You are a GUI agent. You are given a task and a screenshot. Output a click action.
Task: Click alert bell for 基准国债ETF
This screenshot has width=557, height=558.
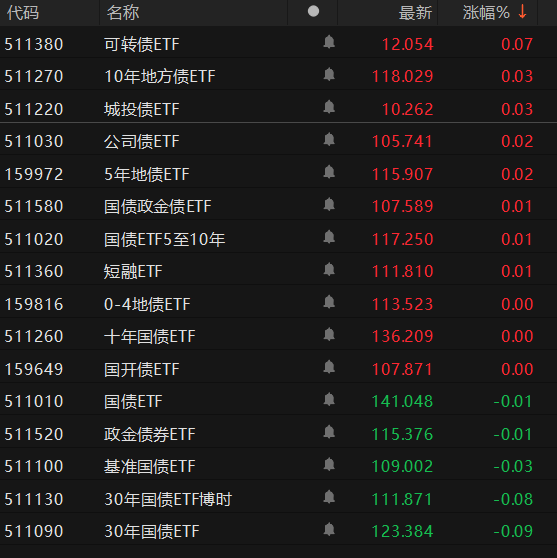pyautogui.click(x=329, y=465)
